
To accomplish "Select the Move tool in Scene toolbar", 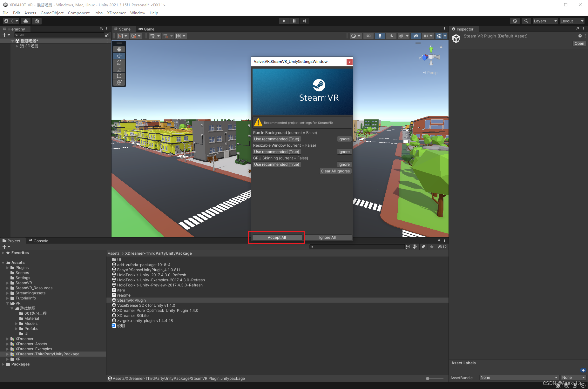I will [x=119, y=56].
